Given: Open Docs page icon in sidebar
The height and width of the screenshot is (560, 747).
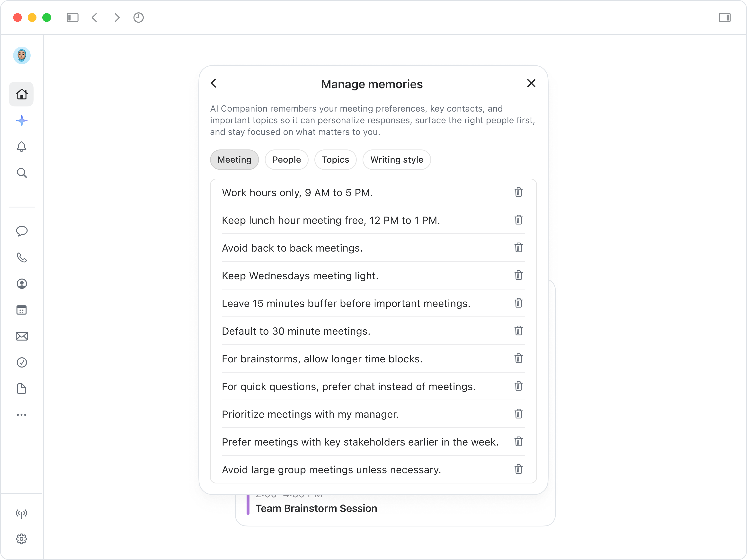Looking at the screenshot, I should pyautogui.click(x=22, y=388).
